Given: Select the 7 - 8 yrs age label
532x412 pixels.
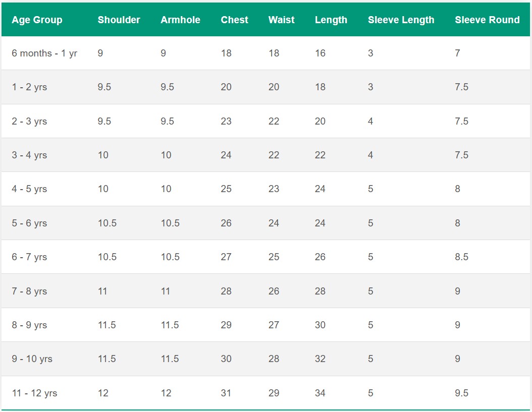Looking at the screenshot, I should (x=30, y=291).
